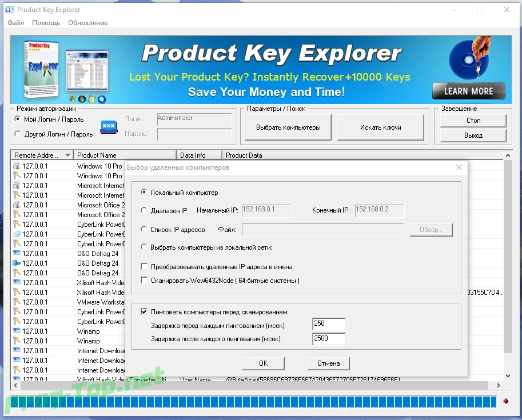Select Выбрать компьютеры из локальной сети option
This screenshot has width=522, height=420.
144,247
